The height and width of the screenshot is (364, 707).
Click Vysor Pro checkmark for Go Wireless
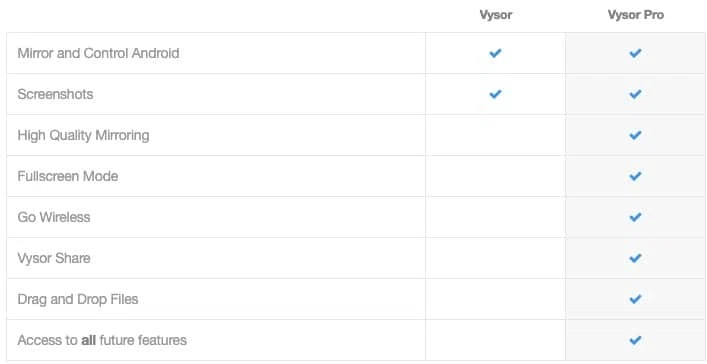click(635, 217)
